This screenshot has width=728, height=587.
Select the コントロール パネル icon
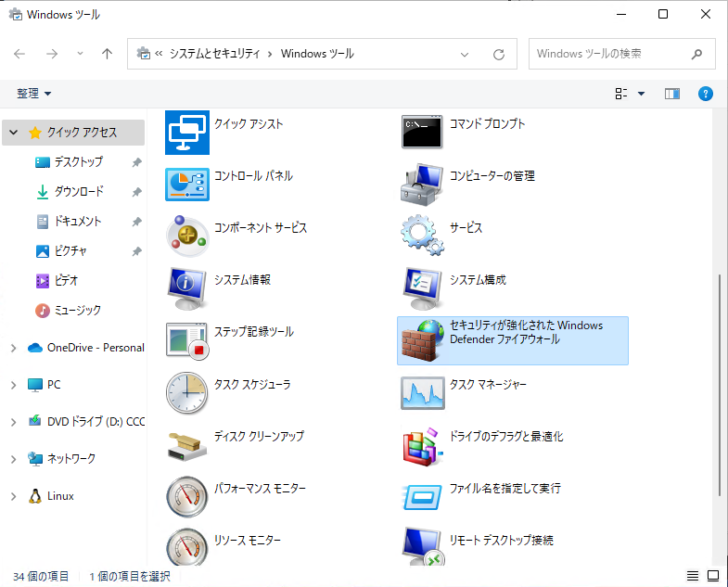187,185
